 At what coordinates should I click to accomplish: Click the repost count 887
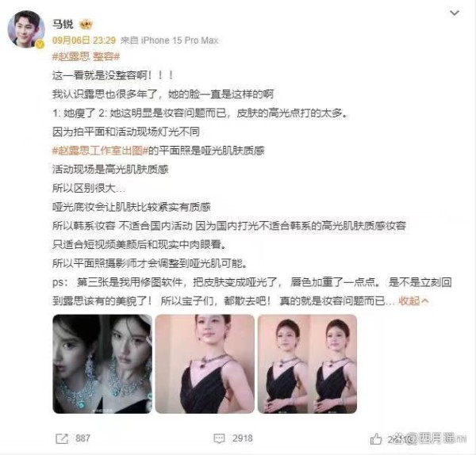(83, 438)
